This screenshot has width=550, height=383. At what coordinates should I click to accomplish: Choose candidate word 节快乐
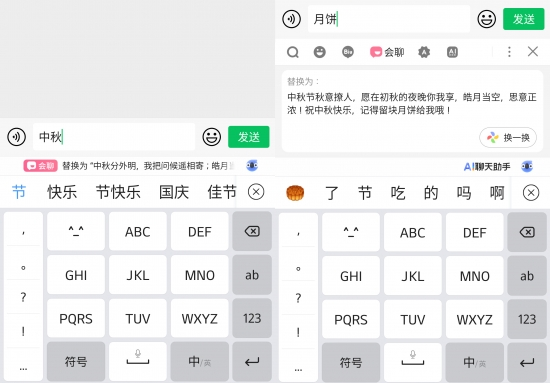[118, 192]
